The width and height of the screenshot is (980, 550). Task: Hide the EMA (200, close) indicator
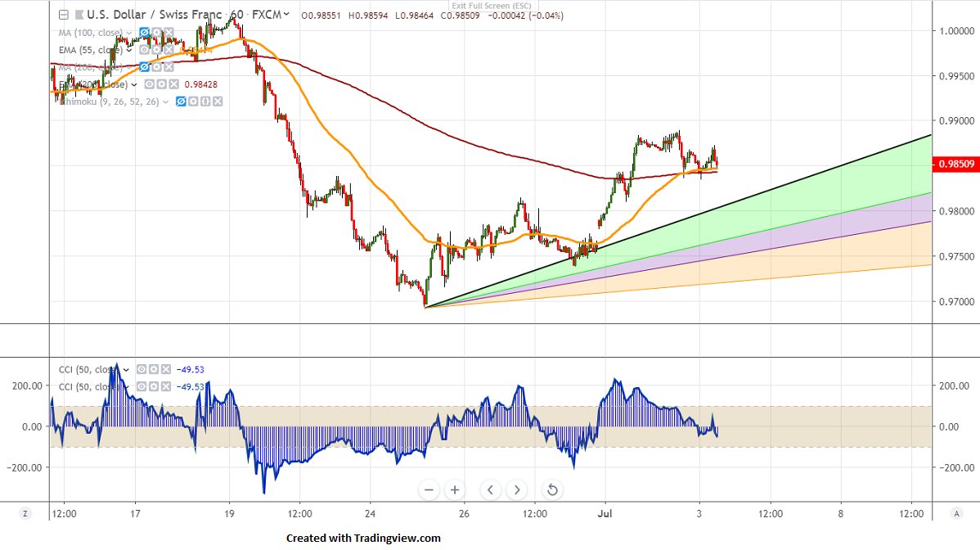[x=150, y=83]
